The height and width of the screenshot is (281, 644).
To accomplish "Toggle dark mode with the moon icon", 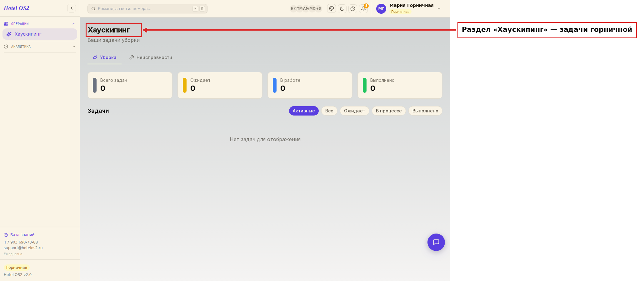I will [342, 9].
